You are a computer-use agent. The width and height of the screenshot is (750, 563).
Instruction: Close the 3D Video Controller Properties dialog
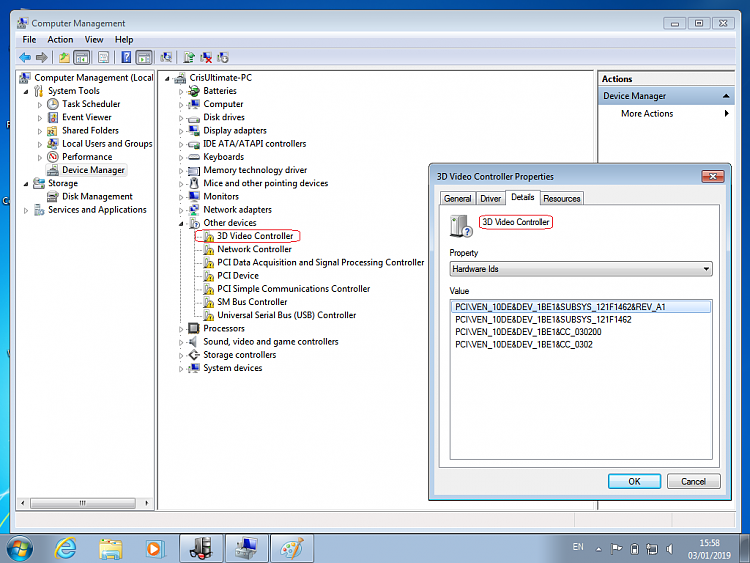point(713,177)
